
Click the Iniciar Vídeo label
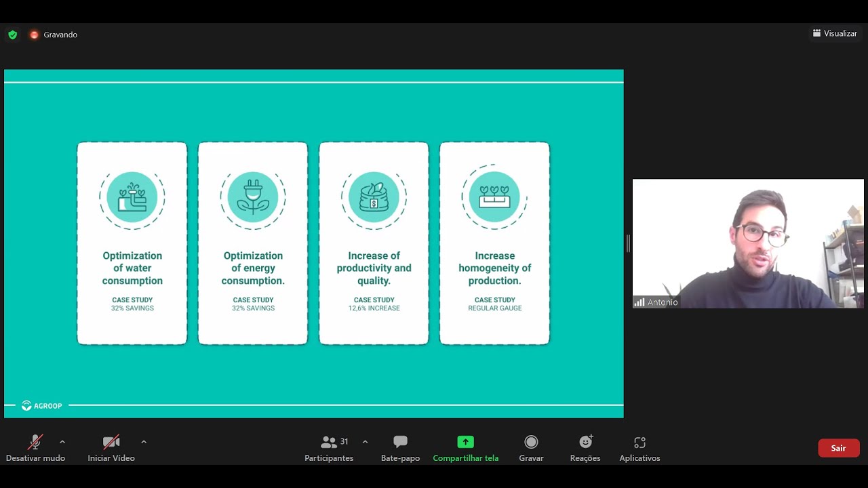click(111, 458)
